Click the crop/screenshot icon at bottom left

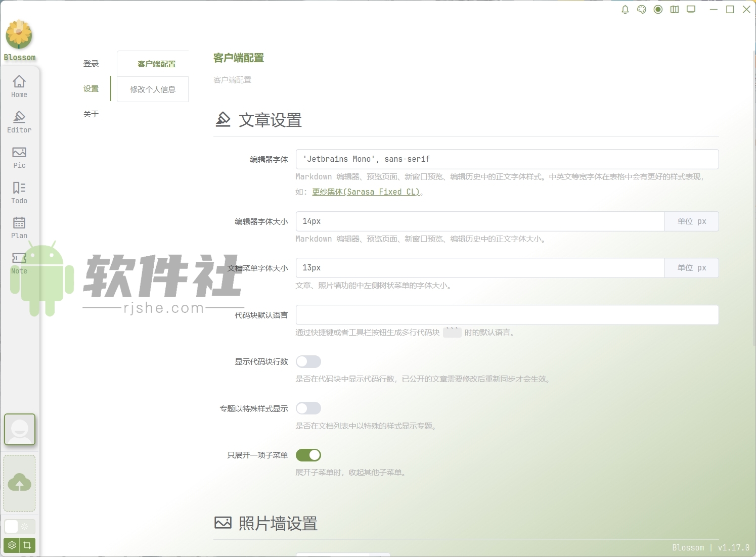[28, 545]
